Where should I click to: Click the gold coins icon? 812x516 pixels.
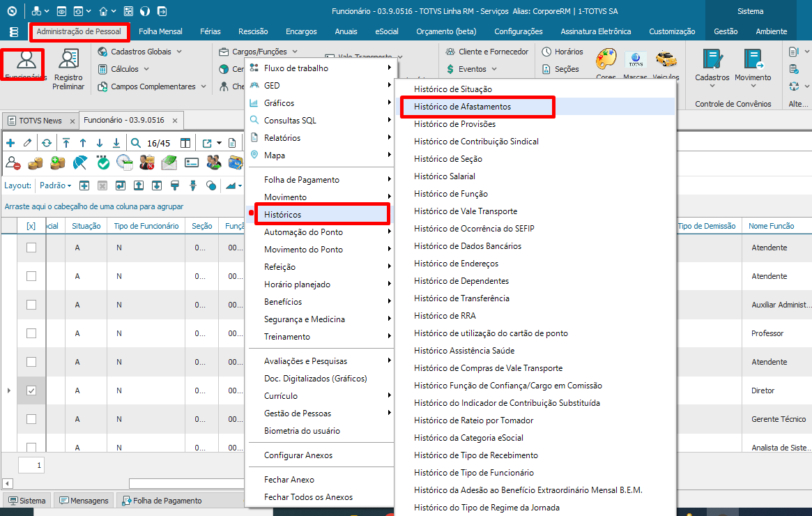coord(36,163)
